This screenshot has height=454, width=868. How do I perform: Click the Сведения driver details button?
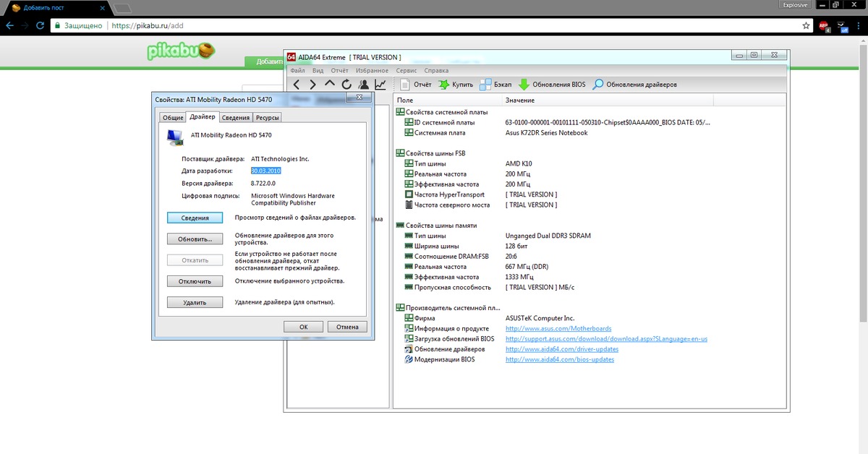coord(195,218)
